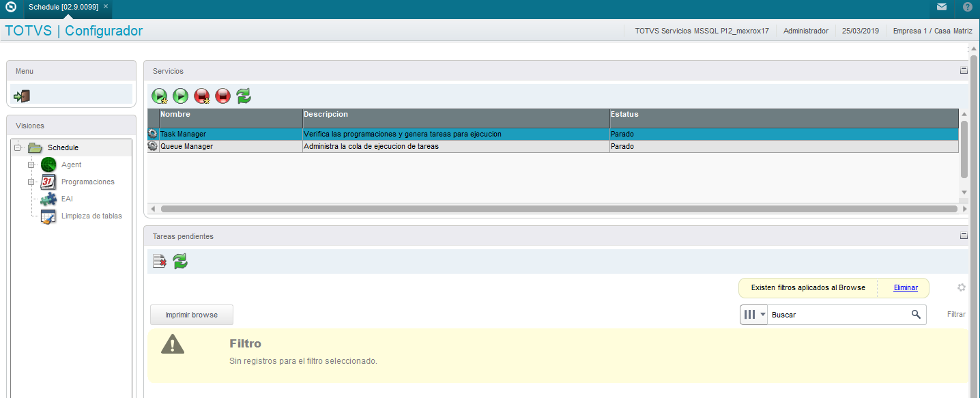980x398 pixels.
Task: Click the Imprimir browse button
Action: click(192, 315)
